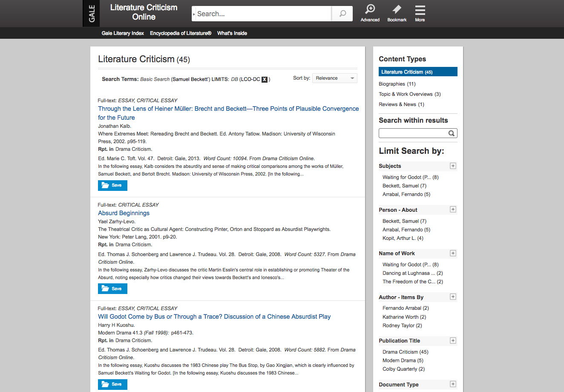
Task: Filter by subject Waiting for Godot (8)
Action: point(410,177)
